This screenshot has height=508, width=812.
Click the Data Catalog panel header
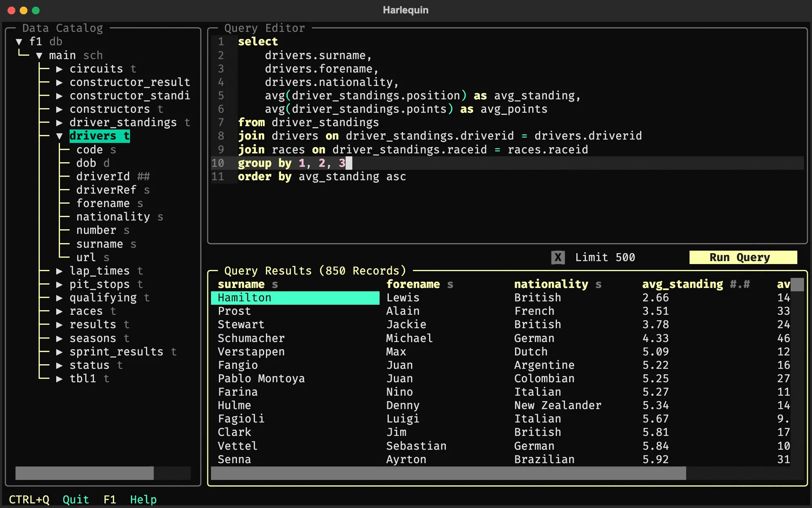tap(65, 28)
